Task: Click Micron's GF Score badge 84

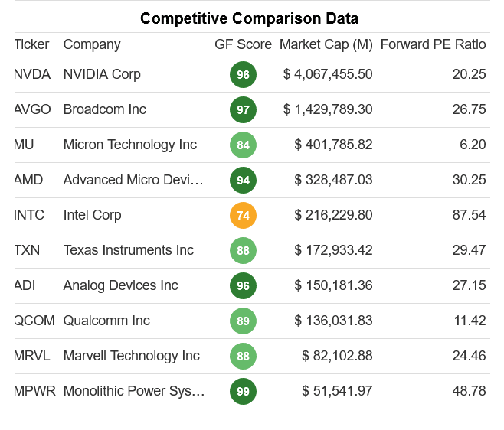Action: [x=243, y=145]
